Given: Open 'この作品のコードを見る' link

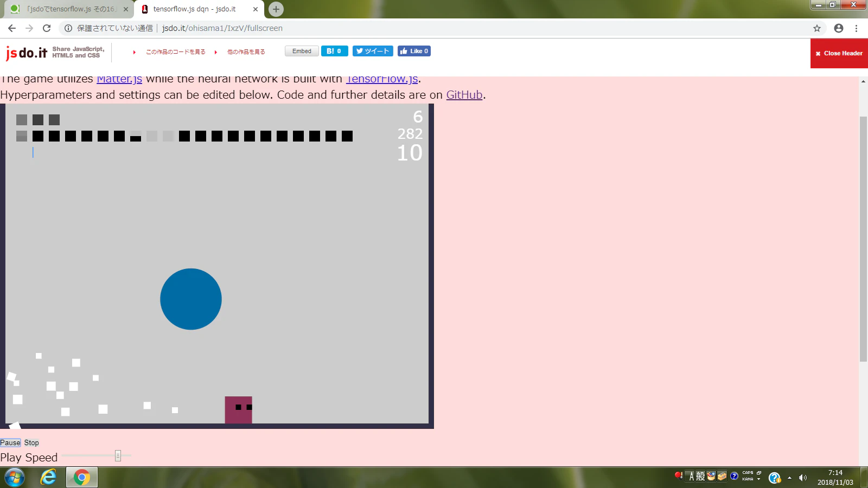Looking at the screenshot, I should (175, 52).
